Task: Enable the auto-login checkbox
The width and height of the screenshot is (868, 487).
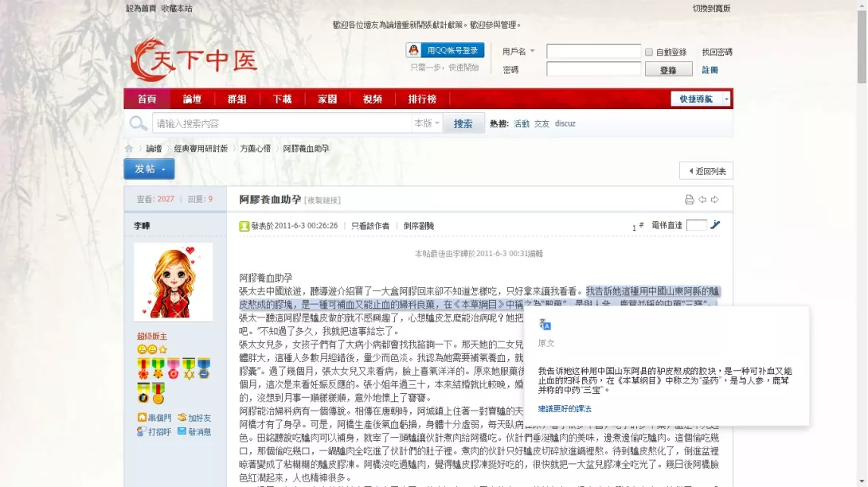Action: [649, 52]
